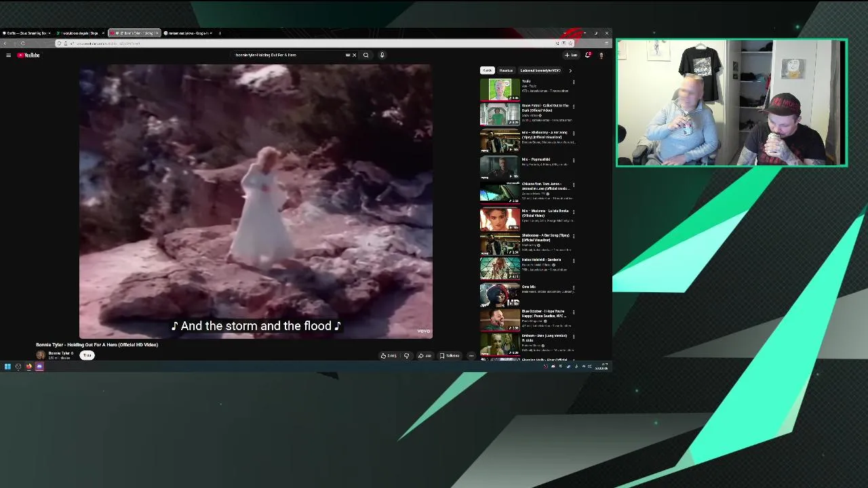
Task: Open a new browser tab
Action: [x=220, y=33]
